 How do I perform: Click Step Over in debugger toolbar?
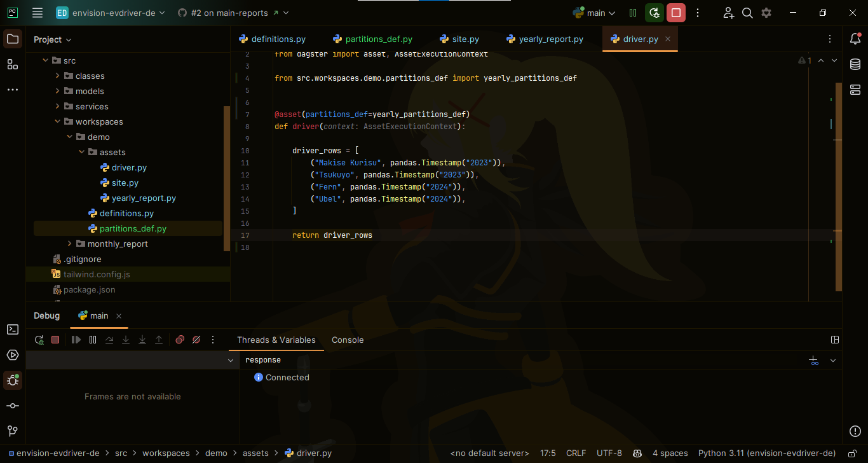pos(109,340)
